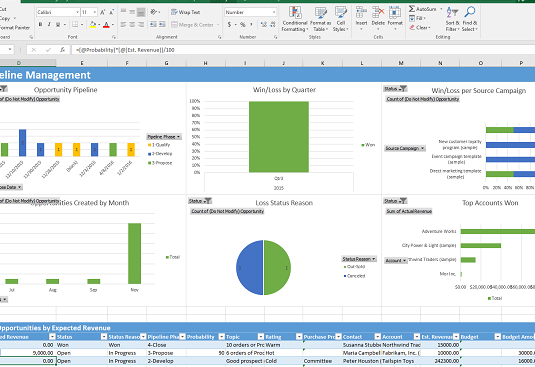Open the font size dropdown
The width and height of the screenshot is (535, 367).
pos(95,12)
